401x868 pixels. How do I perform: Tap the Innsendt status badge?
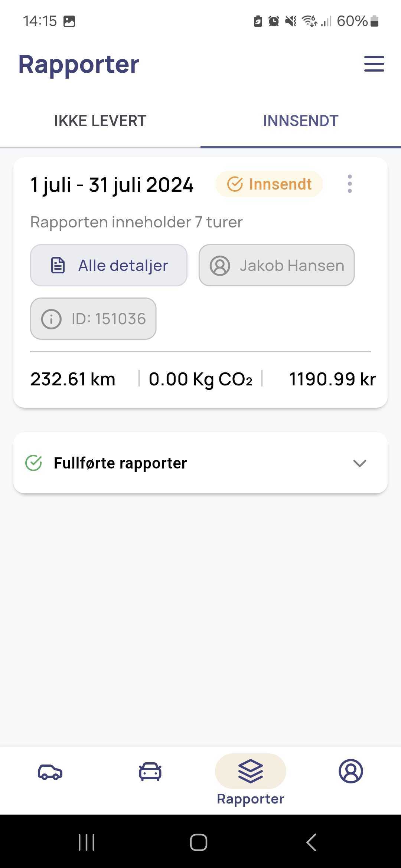(269, 184)
